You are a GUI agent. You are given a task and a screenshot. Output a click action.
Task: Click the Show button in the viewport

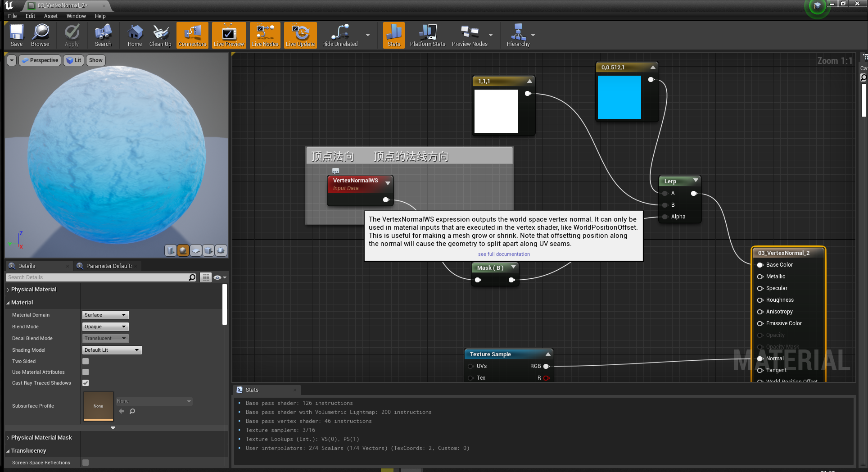(x=95, y=60)
